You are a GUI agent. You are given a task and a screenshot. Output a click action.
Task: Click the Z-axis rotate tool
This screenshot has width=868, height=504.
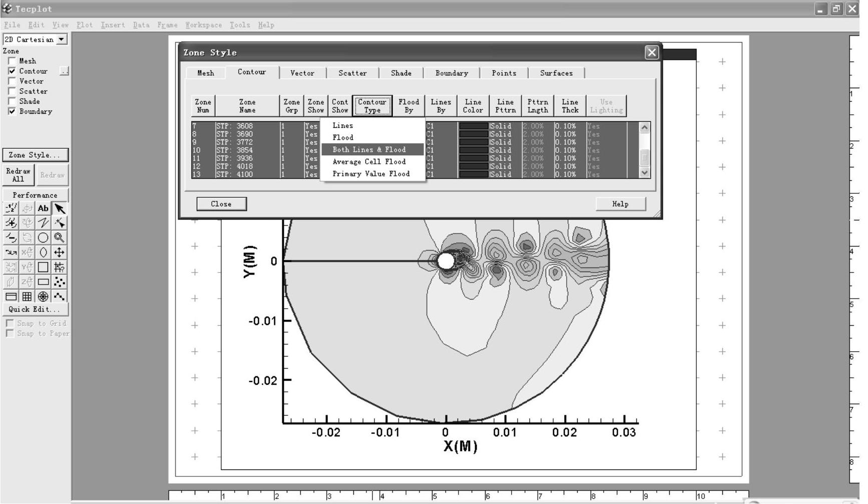click(x=27, y=282)
